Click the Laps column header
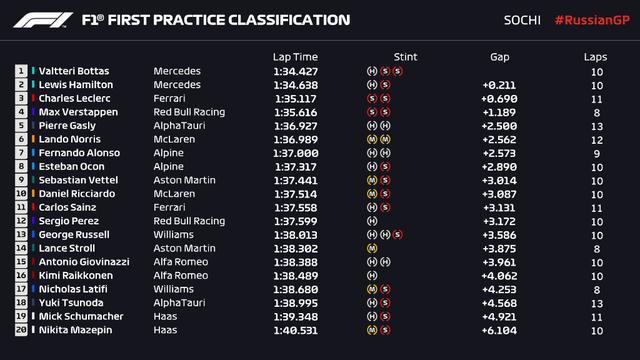This screenshot has height=360, width=640. [x=595, y=57]
